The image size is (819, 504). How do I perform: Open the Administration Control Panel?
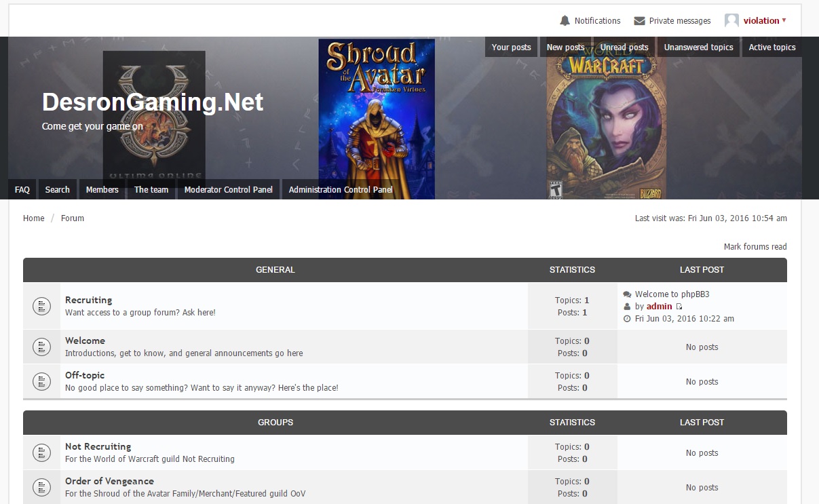coord(341,190)
